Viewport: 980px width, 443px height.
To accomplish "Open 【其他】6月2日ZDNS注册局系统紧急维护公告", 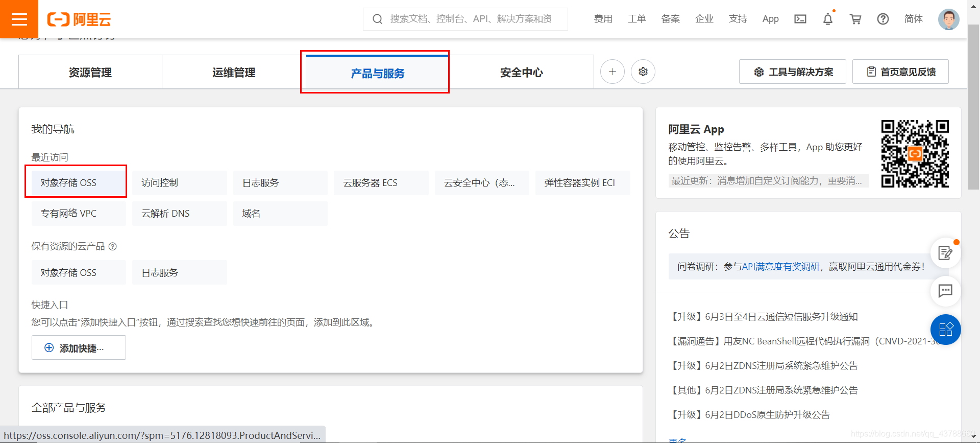I will [763, 390].
